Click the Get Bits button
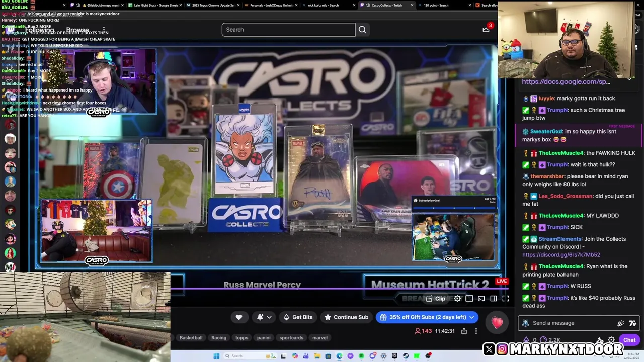This screenshot has width=644, height=362. point(298,317)
